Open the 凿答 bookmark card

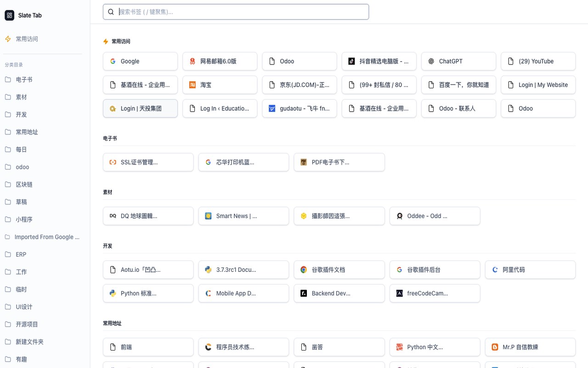(339, 347)
